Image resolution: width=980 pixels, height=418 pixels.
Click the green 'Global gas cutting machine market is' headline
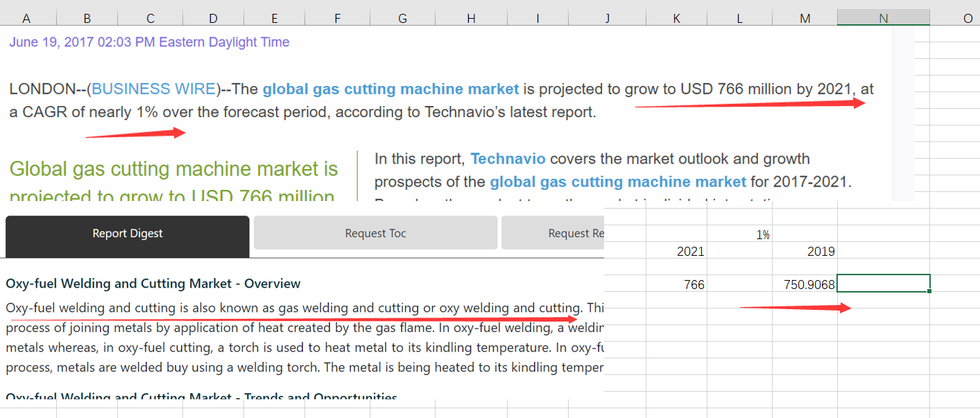[x=174, y=169]
